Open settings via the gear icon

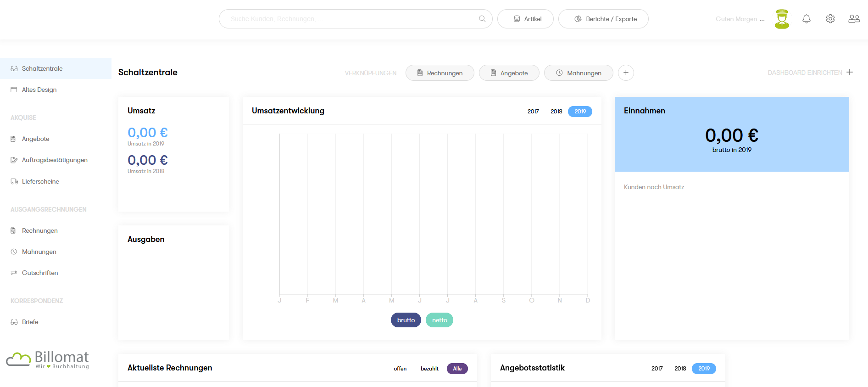click(x=830, y=19)
